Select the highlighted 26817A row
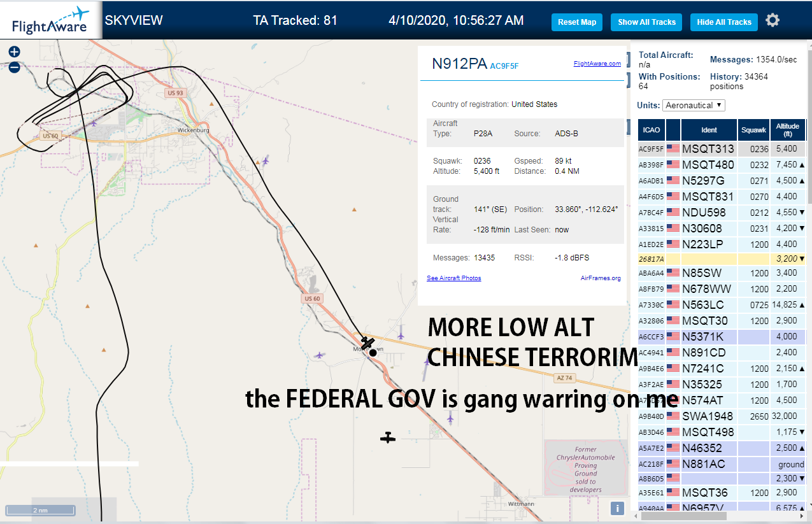Screen dimensions: 812x524 tap(722, 259)
